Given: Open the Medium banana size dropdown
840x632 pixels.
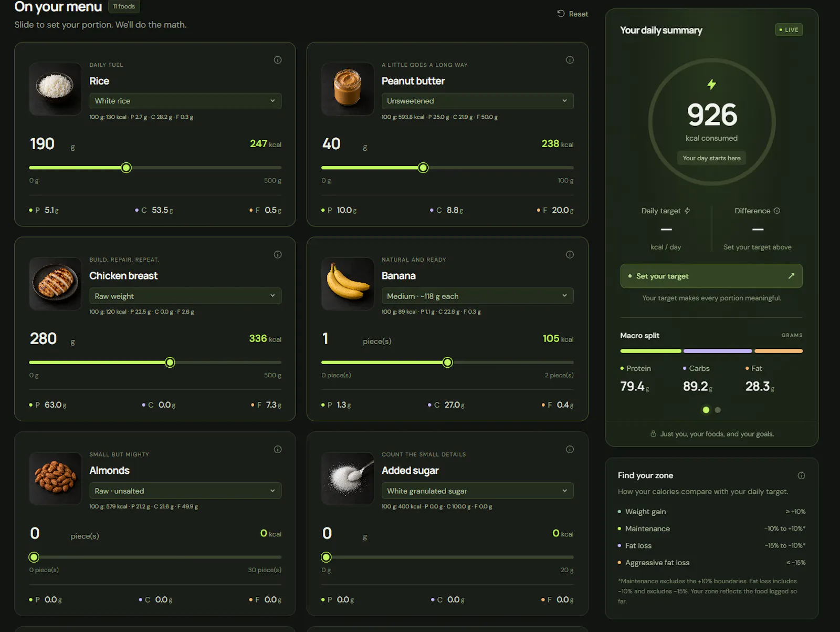Looking at the screenshot, I should pos(477,296).
